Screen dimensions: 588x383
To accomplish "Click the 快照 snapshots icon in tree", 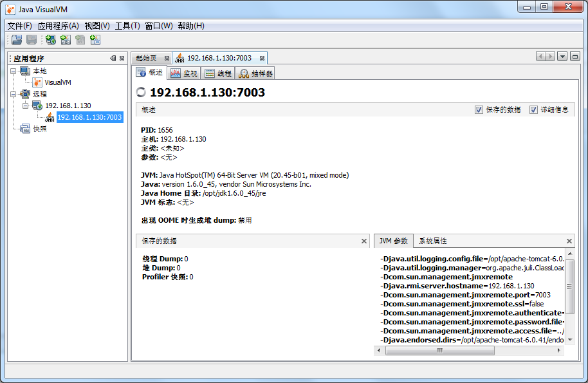I will pos(25,129).
